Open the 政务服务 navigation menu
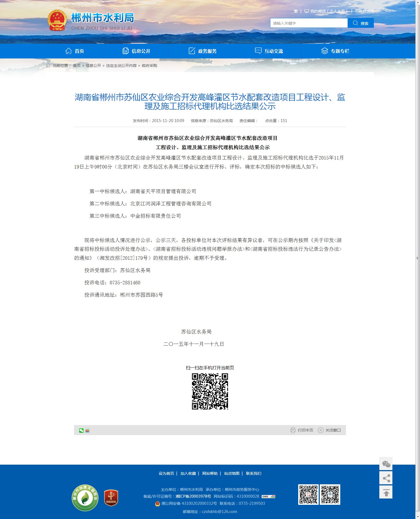Image resolution: width=420 pixels, height=519 pixels. tap(202, 51)
